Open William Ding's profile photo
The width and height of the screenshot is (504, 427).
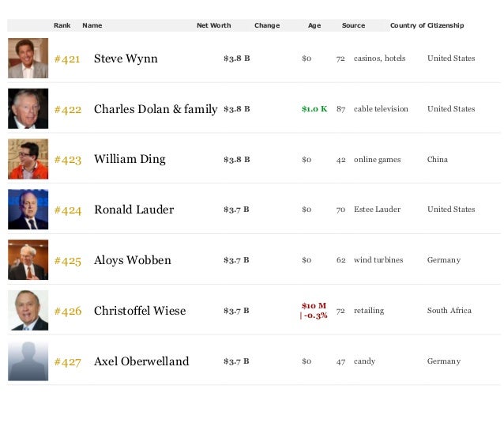pos(28,159)
